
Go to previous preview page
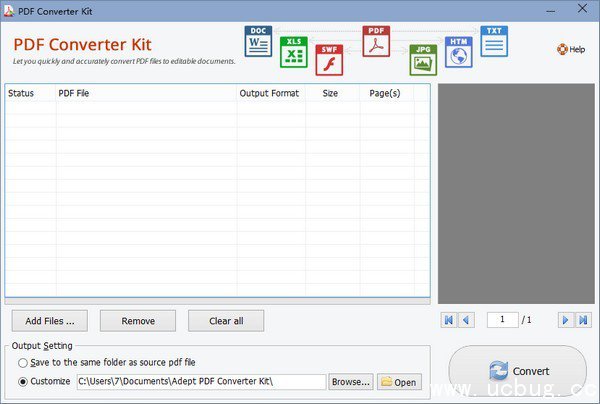(466, 320)
